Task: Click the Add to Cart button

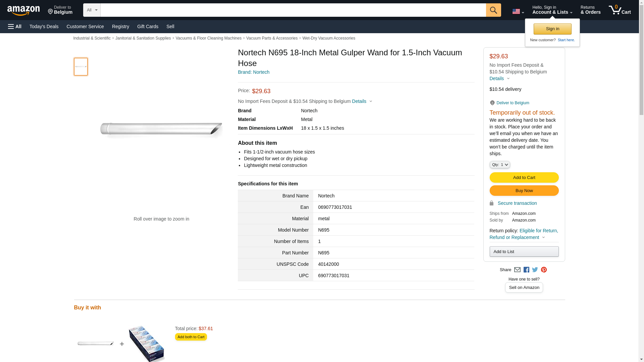Action: (524, 178)
